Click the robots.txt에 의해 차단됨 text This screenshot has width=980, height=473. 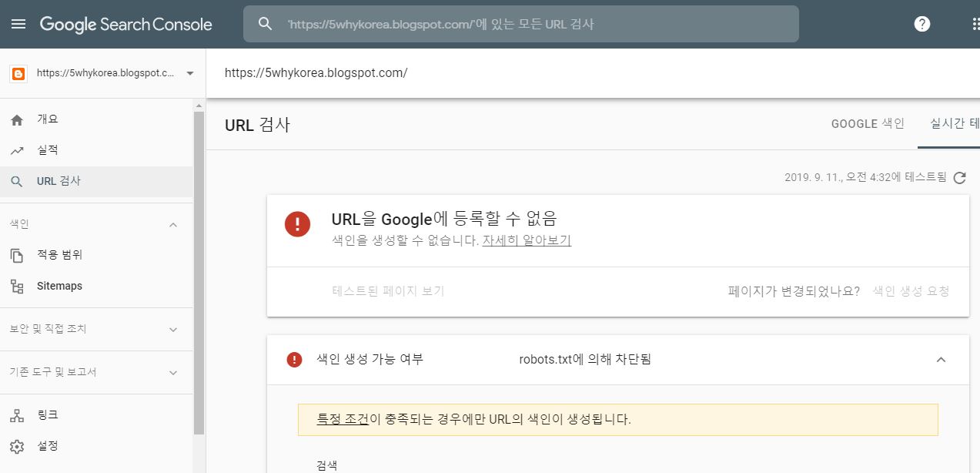pos(585,359)
